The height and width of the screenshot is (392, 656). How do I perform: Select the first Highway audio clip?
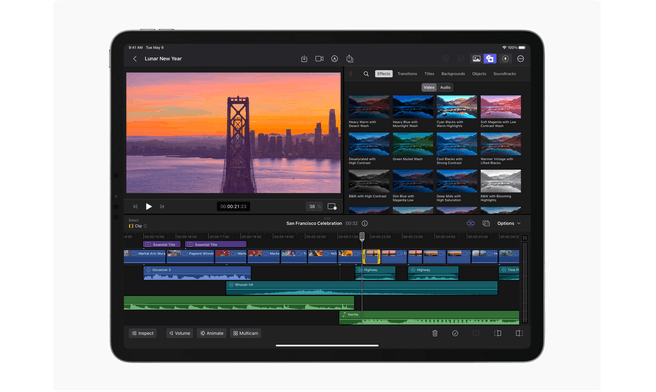[375, 273]
